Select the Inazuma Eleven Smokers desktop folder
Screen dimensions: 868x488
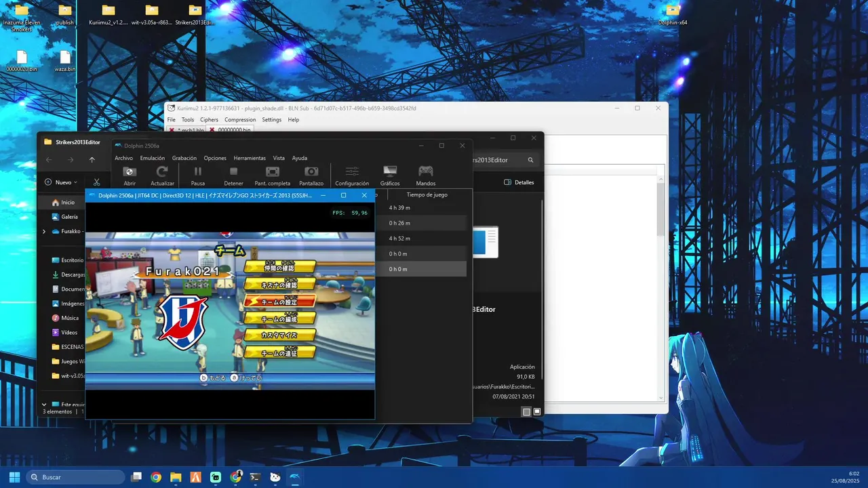tap(22, 17)
